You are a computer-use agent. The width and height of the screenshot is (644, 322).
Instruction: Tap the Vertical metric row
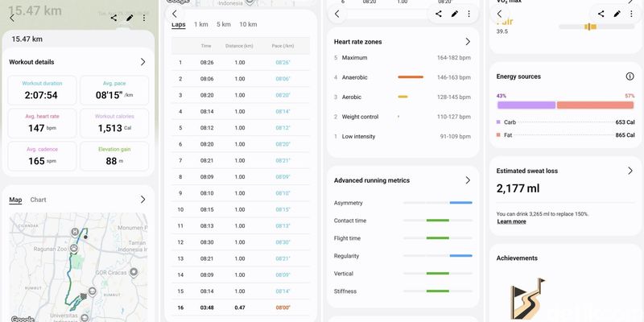(x=403, y=274)
